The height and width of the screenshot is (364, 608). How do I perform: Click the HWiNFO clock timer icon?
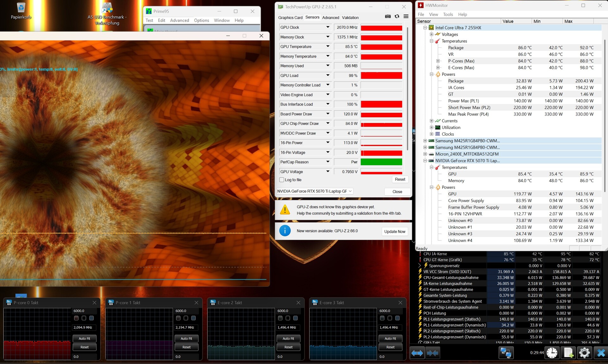click(x=552, y=353)
